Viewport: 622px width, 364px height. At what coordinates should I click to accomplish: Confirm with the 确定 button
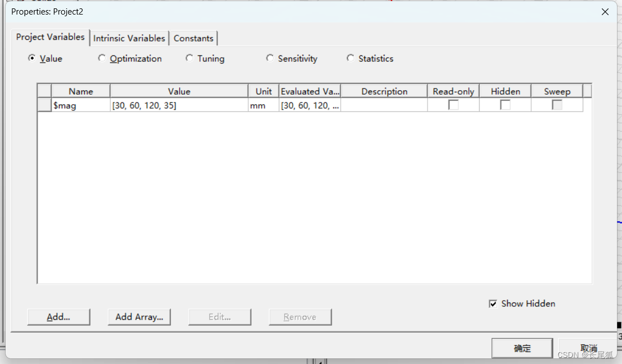(x=522, y=348)
